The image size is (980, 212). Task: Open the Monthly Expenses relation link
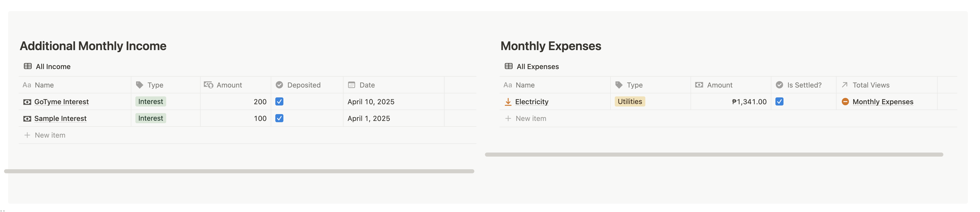pos(883,102)
